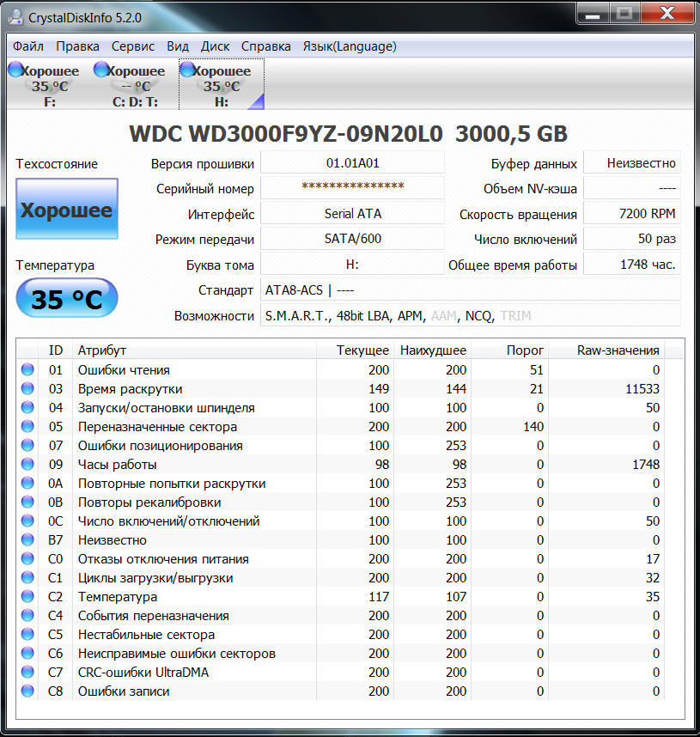Select disk C: D: T: in the disk bar
This screenshot has height=737, width=700.
(136, 86)
